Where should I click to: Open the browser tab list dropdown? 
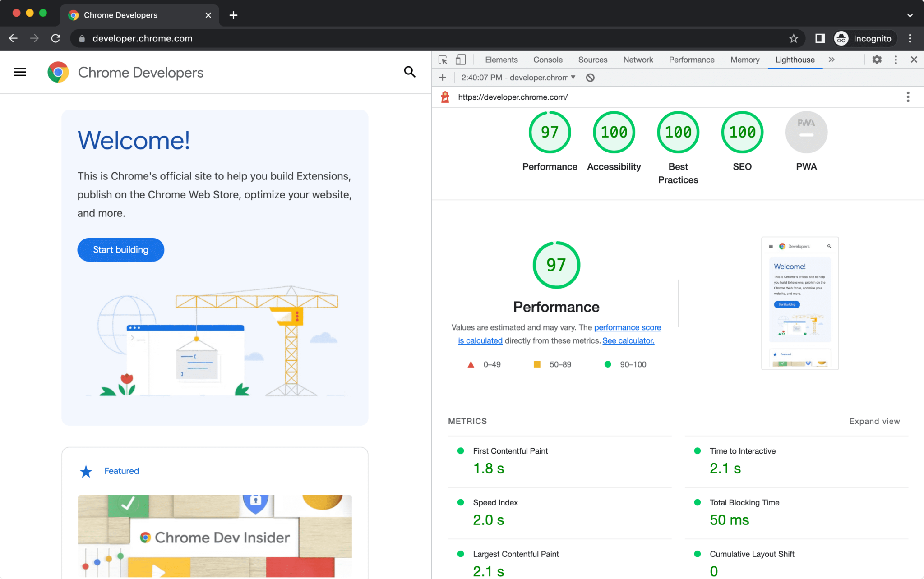tap(910, 15)
